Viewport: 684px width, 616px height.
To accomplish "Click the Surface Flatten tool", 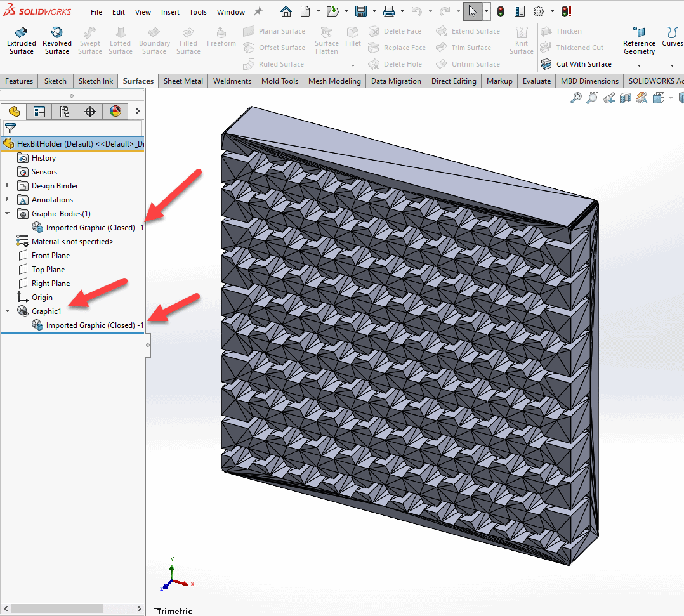I will pos(327,41).
